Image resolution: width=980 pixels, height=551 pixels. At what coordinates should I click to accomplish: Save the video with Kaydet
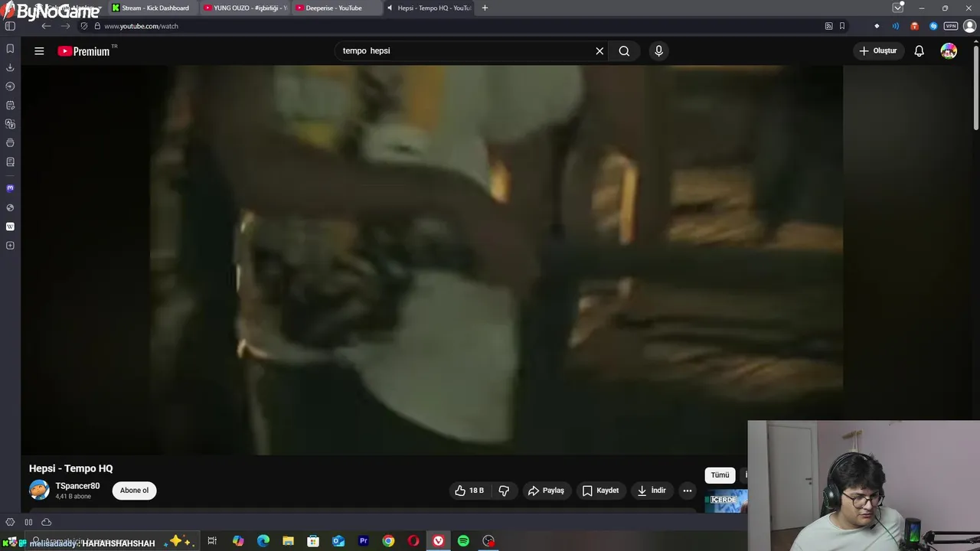600,491
